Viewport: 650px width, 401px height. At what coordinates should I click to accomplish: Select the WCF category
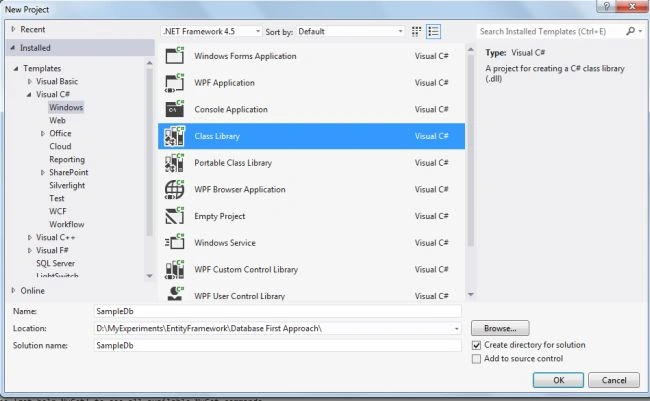click(x=58, y=211)
